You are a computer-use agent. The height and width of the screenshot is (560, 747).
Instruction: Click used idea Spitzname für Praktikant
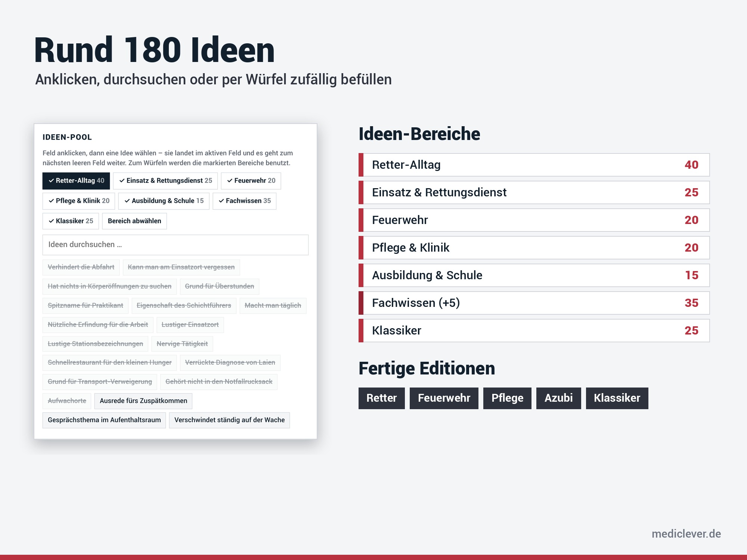pos(85,305)
